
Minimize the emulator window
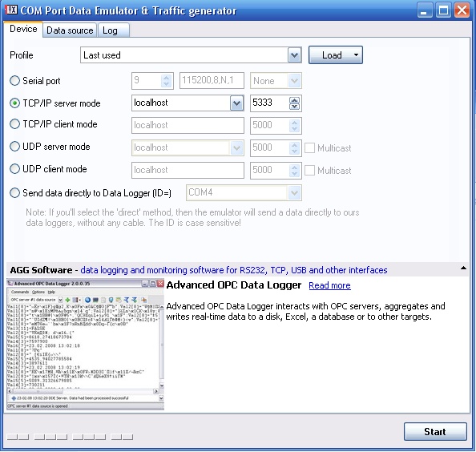coord(425,10)
